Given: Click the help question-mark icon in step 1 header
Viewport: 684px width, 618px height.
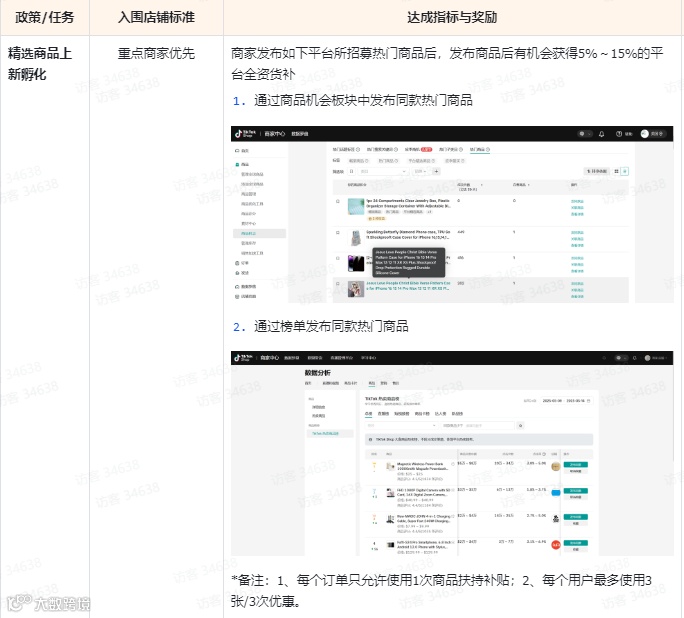Looking at the screenshot, I should [x=619, y=134].
